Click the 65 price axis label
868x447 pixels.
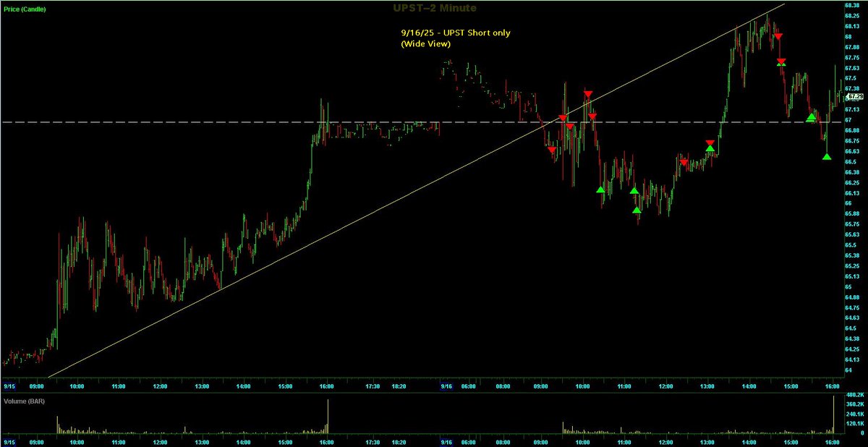[847, 287]
